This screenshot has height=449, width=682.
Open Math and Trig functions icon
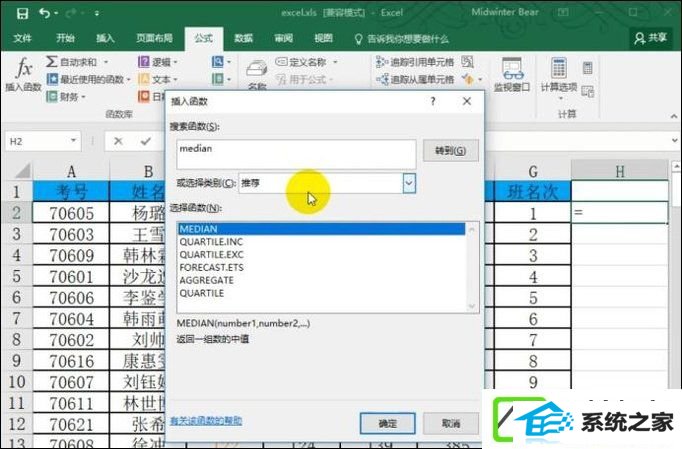tap(218, 79)
